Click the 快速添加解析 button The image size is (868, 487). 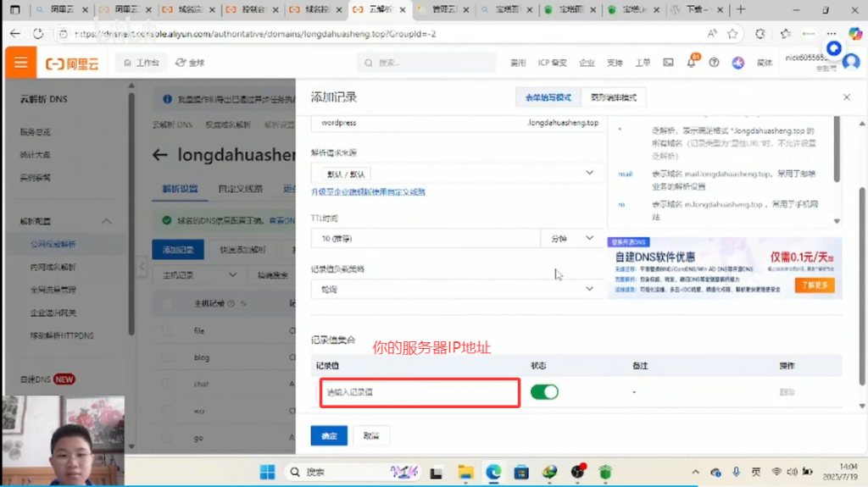point(242,250)
